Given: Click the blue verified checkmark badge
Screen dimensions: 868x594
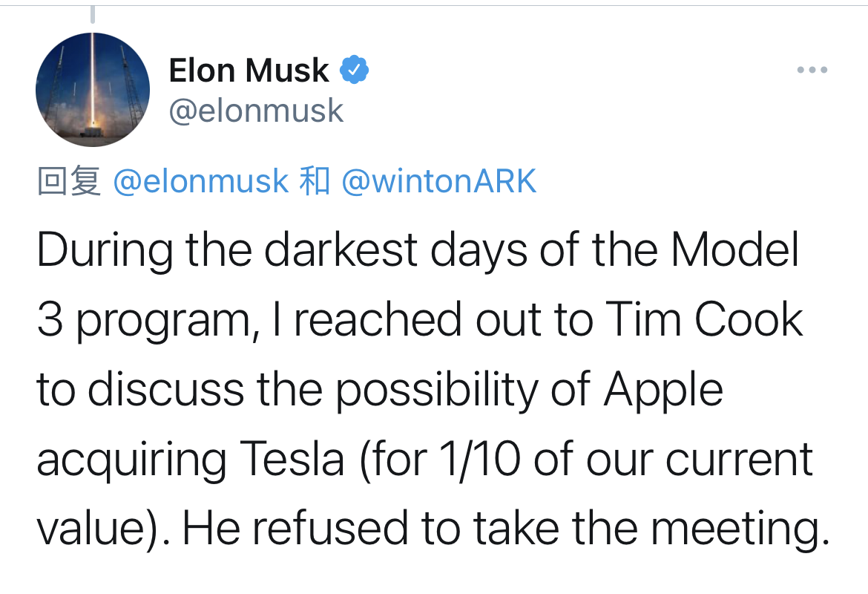Looking at the screenshot, I should (x=355, y=71).
